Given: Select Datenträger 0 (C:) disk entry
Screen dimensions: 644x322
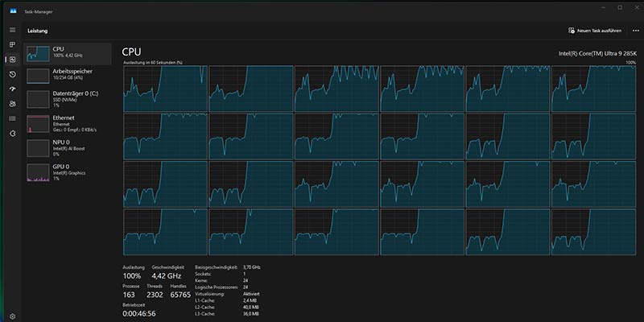Looking at the screenshot, I should [x=68, y=99].
